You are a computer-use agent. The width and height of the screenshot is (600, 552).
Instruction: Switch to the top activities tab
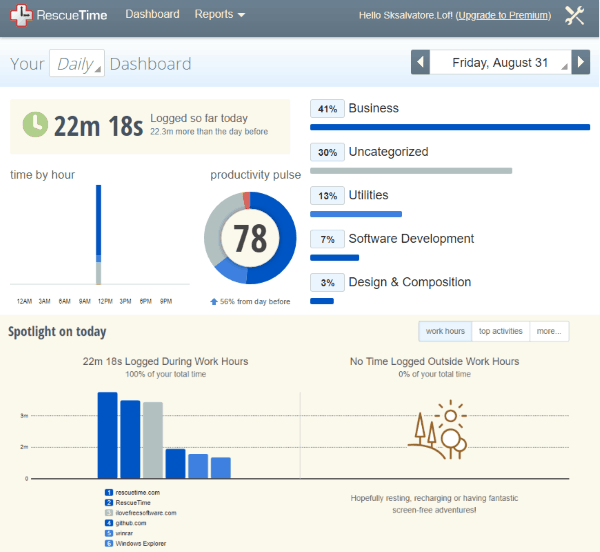point(500,331)
